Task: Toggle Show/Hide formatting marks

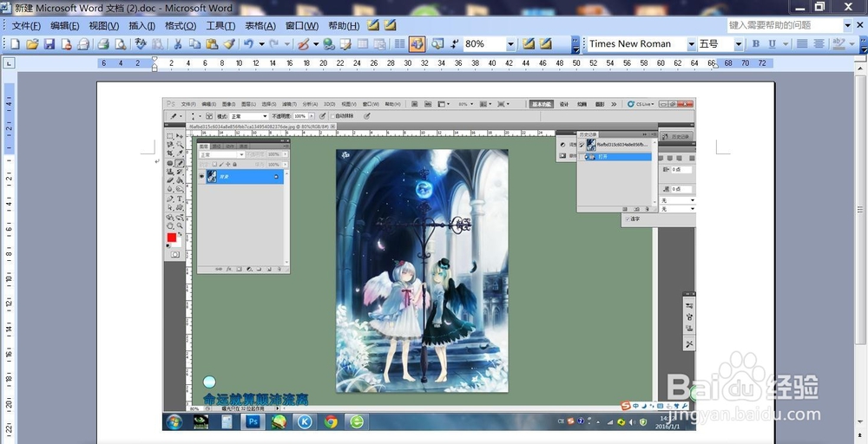Action: coord(455,44)
